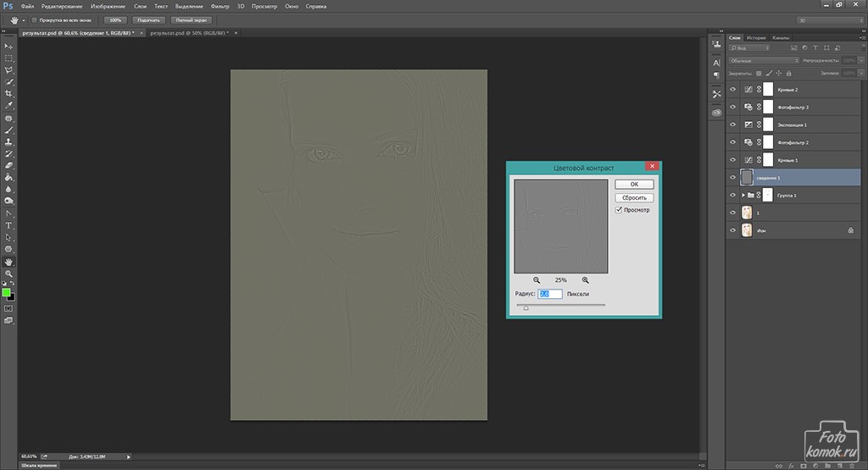The width and height of the screenshot is (868, 470).
Task: Hide the Кривые 2 layer
Action: [733, 89]
